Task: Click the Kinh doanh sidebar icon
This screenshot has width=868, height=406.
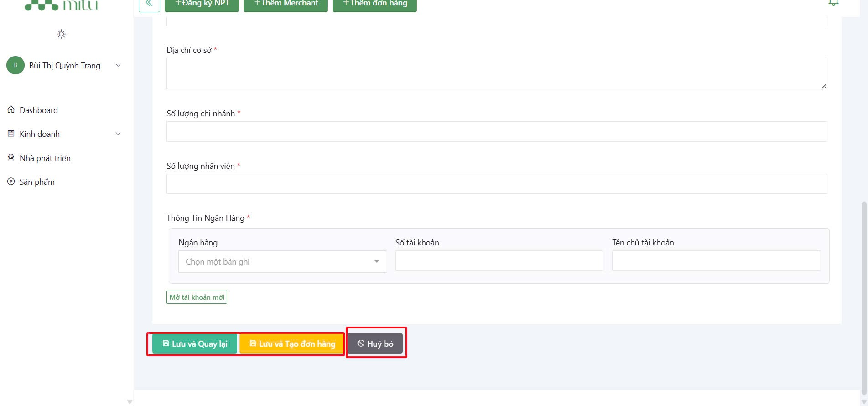Action: click(11, 134)
